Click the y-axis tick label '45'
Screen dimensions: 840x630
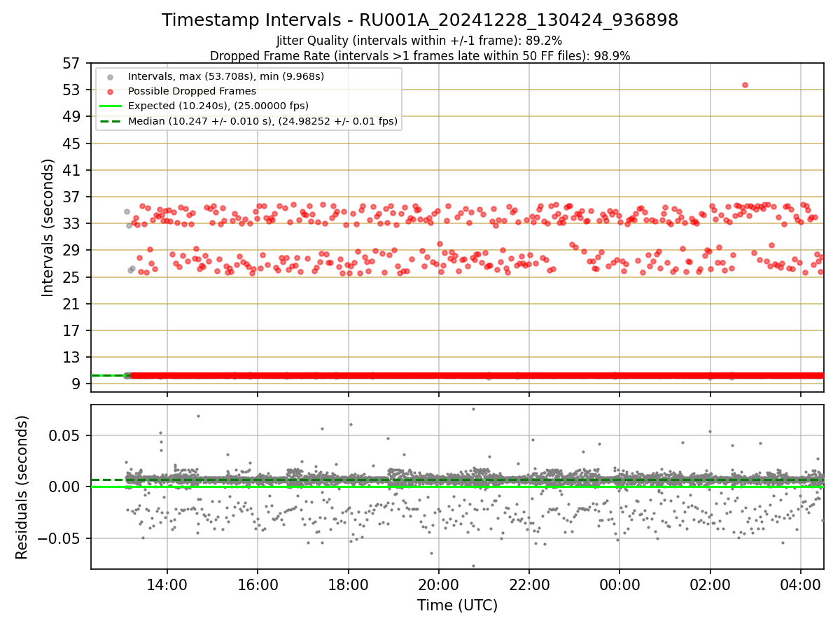(x=71, y=143)
